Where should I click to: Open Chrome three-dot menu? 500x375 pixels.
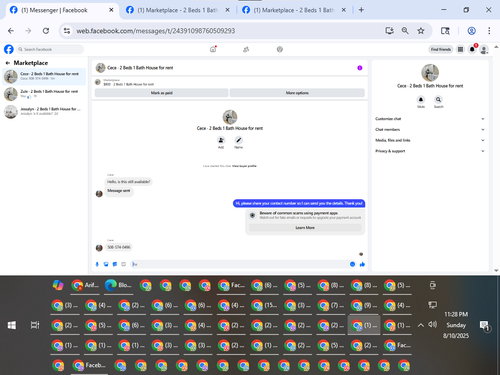pos(489,31)
